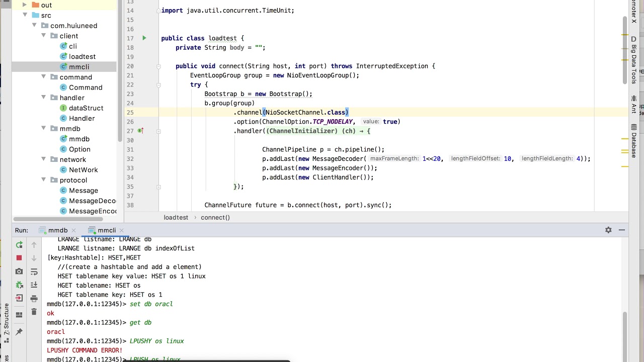The image size is (644, 362).
Task: Click loadtest in editor breadcrumb
Action: tap(176, 217)
